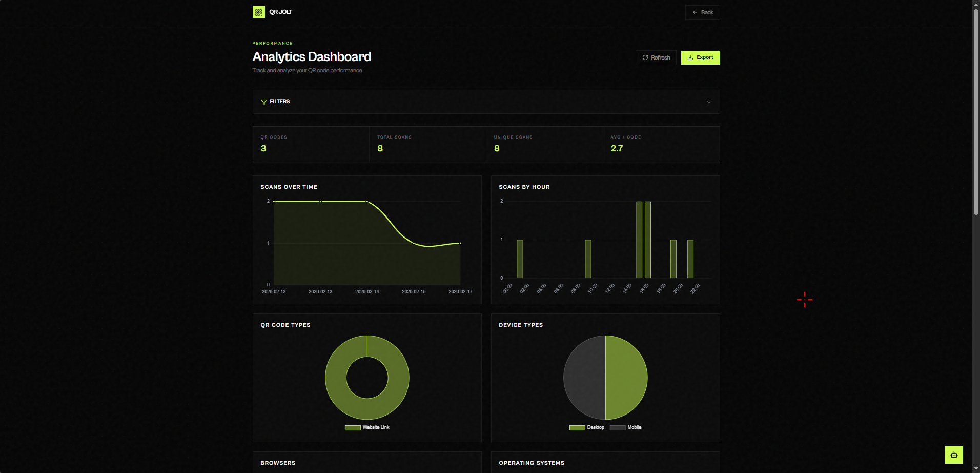Click the back arrow icon
980x473 pixels.
pos(695,12)
